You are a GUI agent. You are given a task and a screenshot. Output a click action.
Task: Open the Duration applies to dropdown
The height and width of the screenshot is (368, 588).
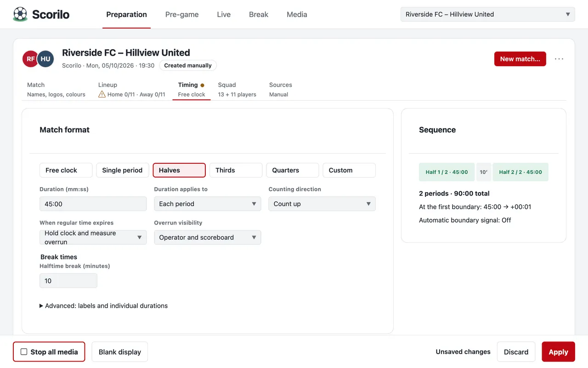[x=208, y=204]
